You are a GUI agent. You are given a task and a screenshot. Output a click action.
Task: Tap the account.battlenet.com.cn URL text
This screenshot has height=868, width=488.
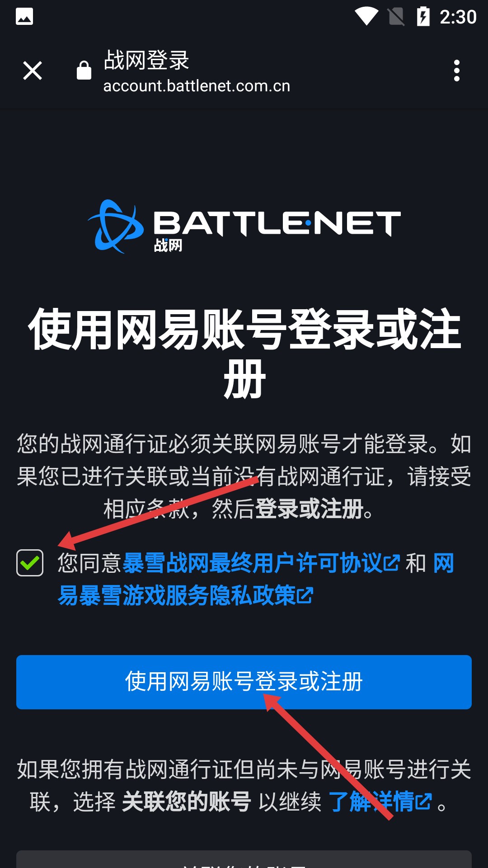[197, 86]
